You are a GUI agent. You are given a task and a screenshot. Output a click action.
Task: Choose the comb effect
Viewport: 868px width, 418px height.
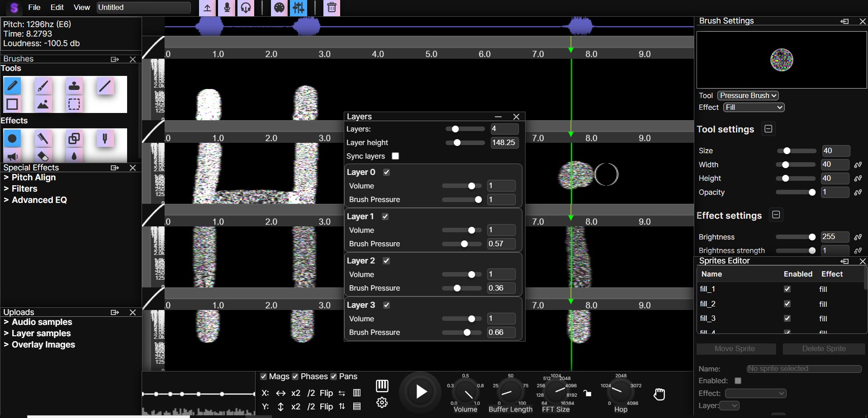pos(43,138)
